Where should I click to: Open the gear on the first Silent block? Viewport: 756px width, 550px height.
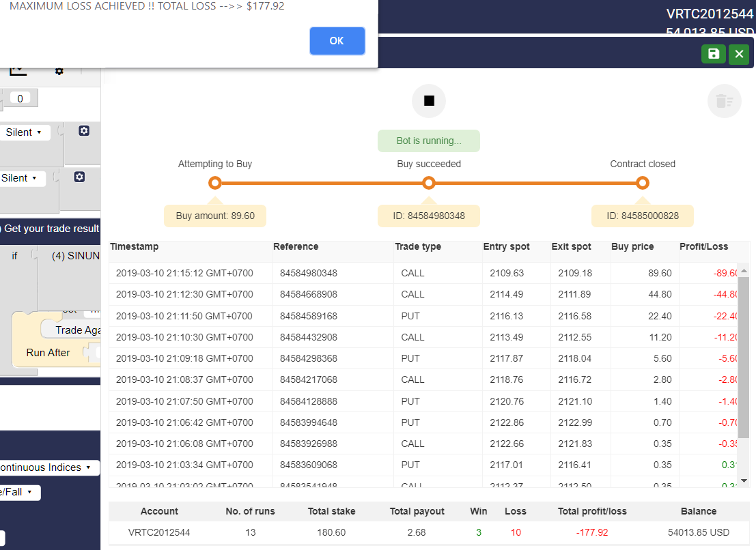(x=84, y=130)
